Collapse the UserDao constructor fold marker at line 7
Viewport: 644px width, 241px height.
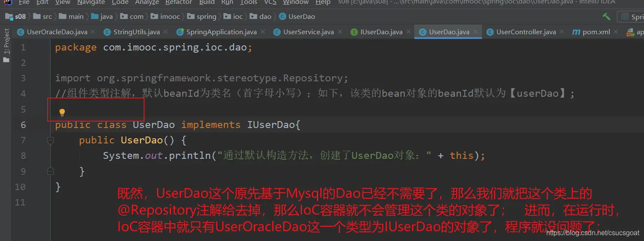coord(50,140)
